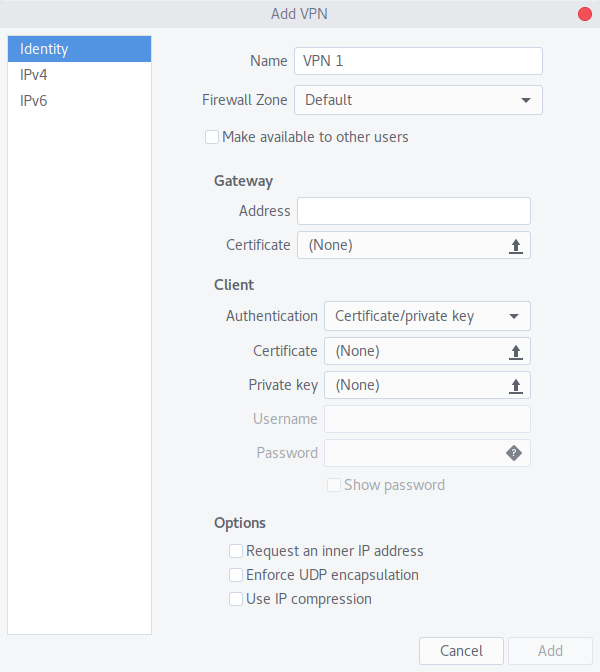The width and height of the screenshot is (600, 672).
Task: Click the Private key upload icon
Action: tap(516, 386)
